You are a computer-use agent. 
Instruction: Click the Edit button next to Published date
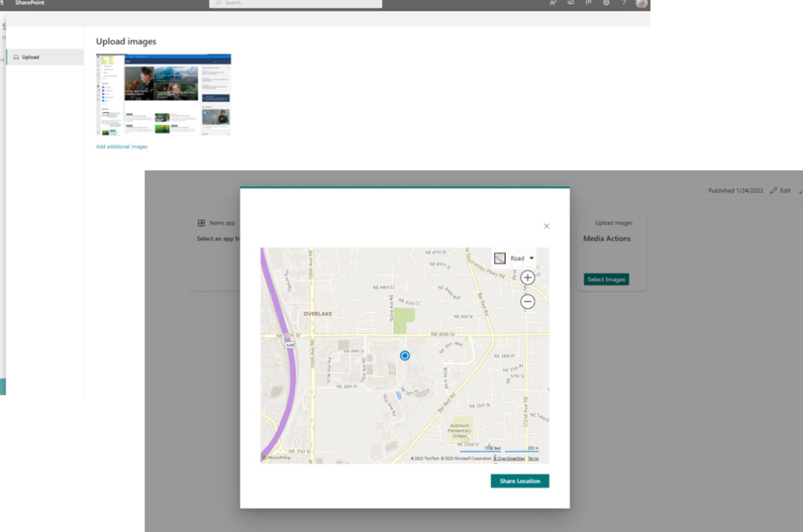(x=780, y=190)
